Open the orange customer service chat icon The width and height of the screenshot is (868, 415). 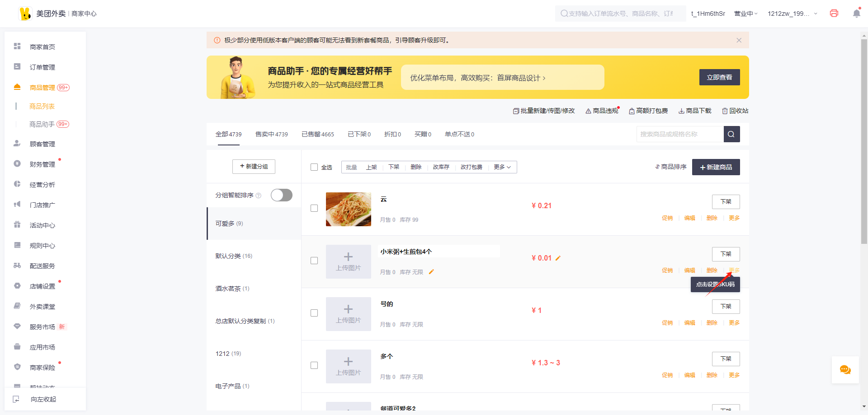pyautogui.click(x=845, y=370)
